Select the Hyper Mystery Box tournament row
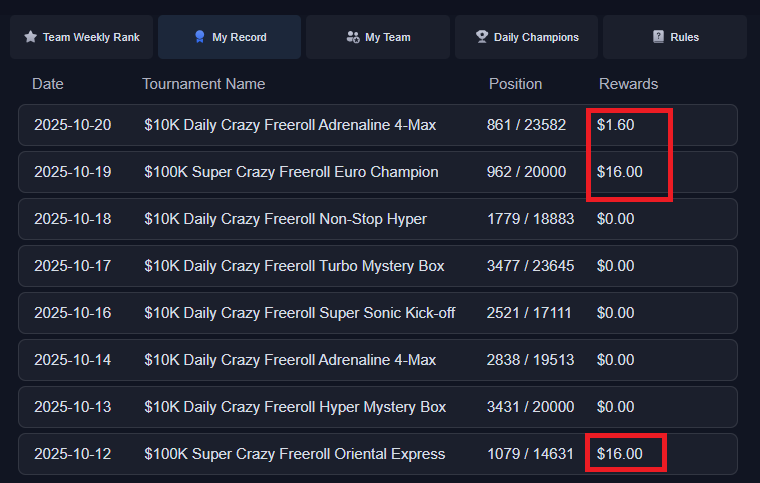The image size is (760, 483). click(377, 407)
